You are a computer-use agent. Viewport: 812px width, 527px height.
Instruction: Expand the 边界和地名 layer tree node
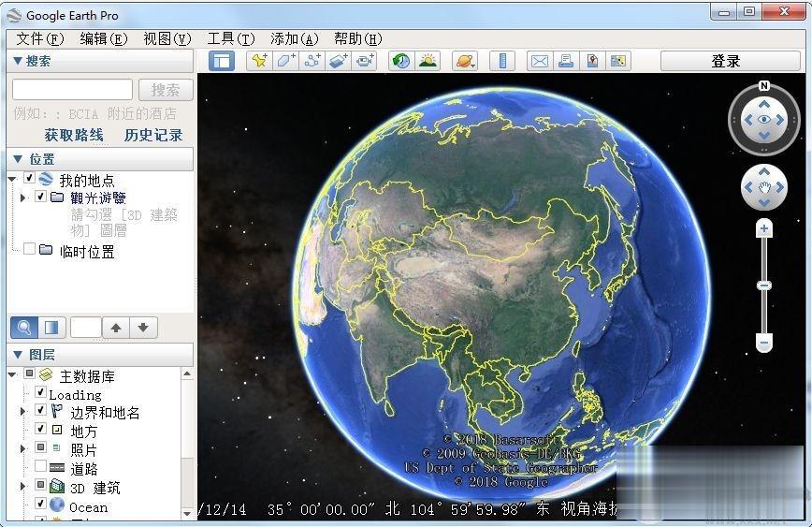click(x=22, y=411)
